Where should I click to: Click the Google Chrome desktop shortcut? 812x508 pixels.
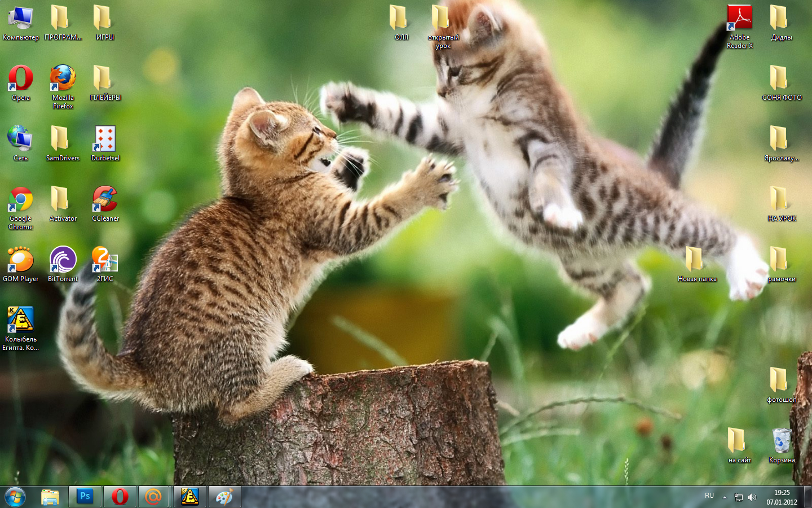21,200
